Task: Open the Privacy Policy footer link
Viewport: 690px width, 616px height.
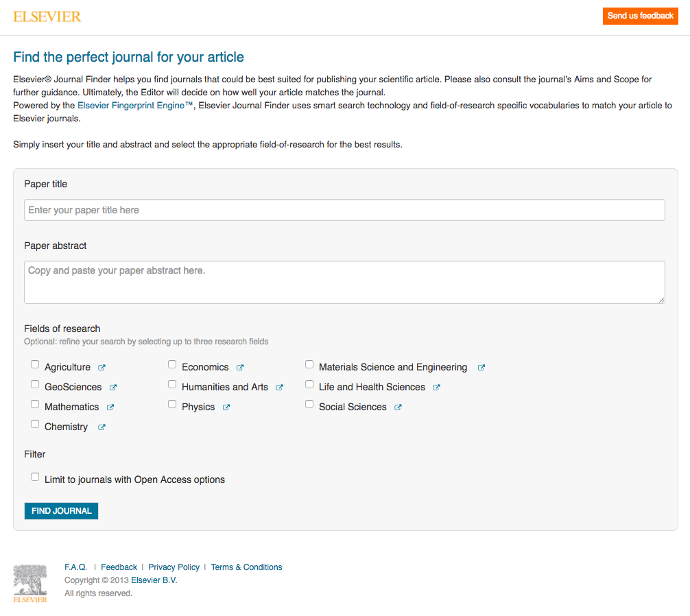Action: (x=174, y=567)
